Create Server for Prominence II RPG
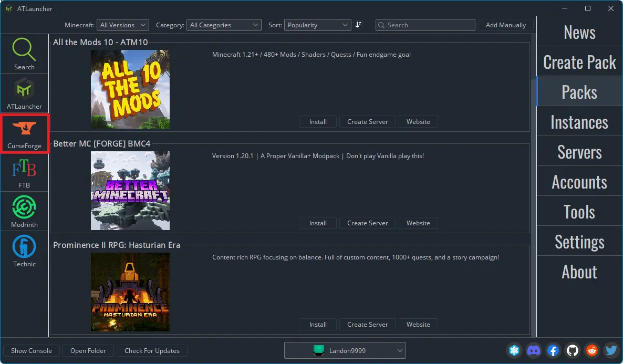This screenshot has height=364, width=623. [x=368, y=324]
